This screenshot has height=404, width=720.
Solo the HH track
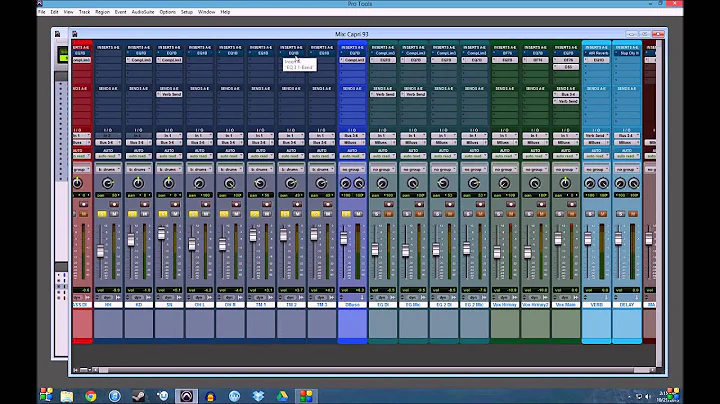102,214
